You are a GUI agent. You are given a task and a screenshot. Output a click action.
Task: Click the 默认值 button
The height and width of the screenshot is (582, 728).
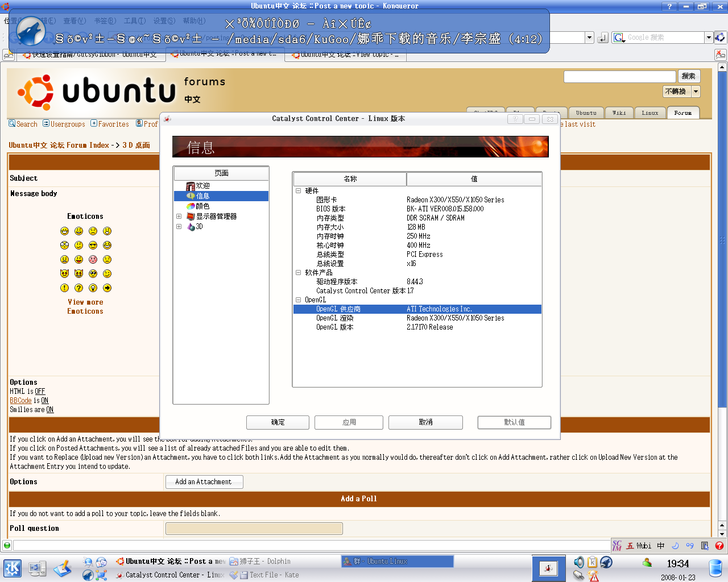[514, 422]
